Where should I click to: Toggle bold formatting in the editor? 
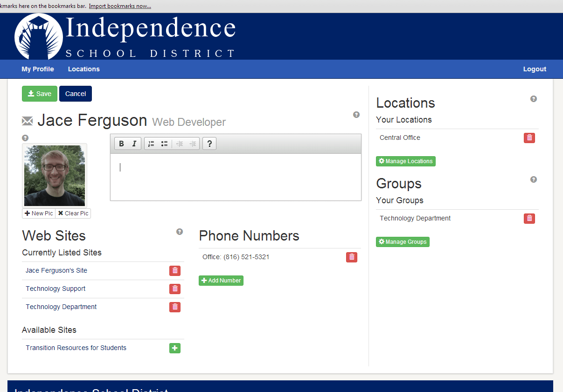[121, 144]
